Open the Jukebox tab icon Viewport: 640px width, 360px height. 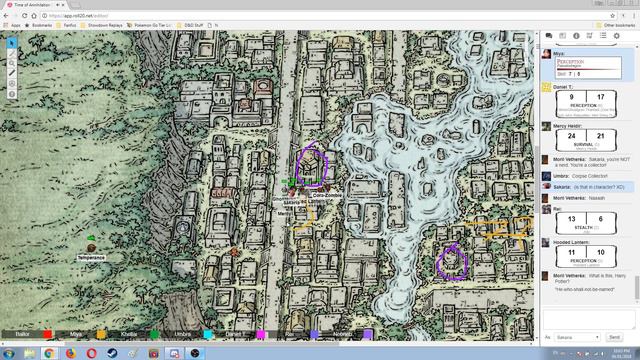(589, 36)
